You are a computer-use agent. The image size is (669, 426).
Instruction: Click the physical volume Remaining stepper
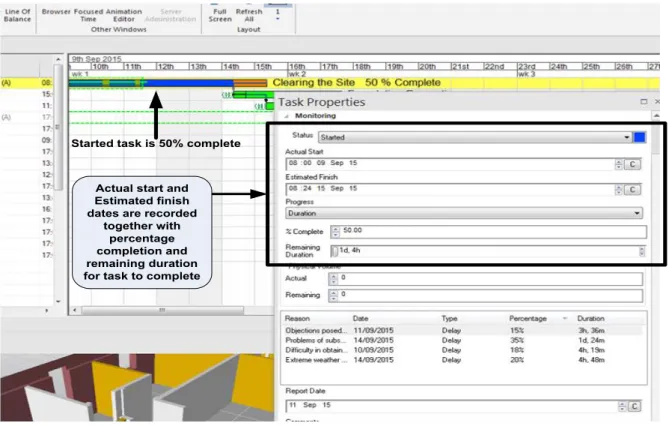[333, 295]
